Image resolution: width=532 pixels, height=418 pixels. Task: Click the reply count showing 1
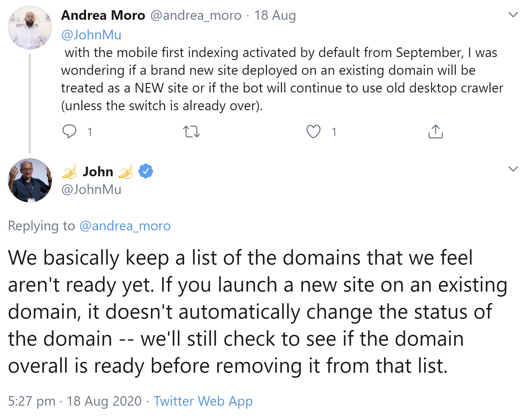pos(89,132)
